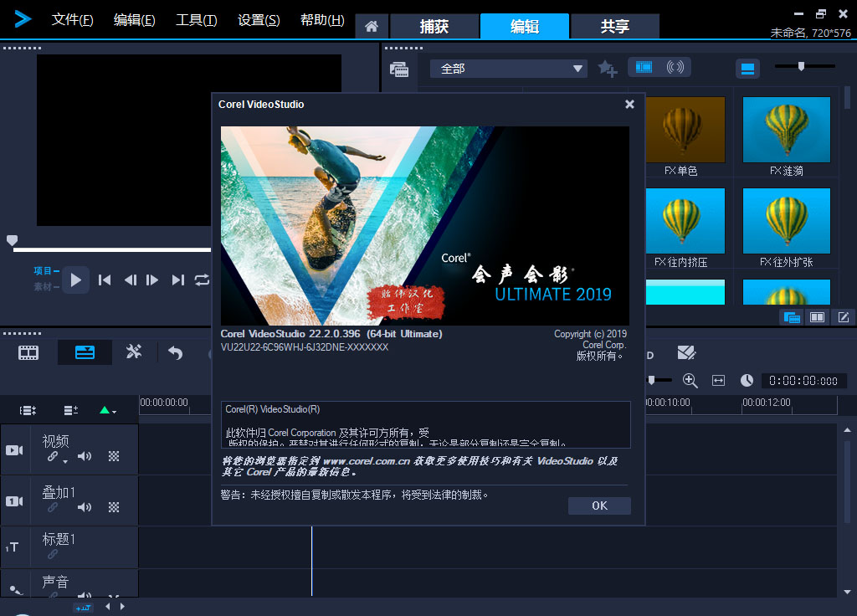Image resolution: width=857 pixels, height=616 pixels.
Task: Click the media library import icon
Action: (399, 69)
